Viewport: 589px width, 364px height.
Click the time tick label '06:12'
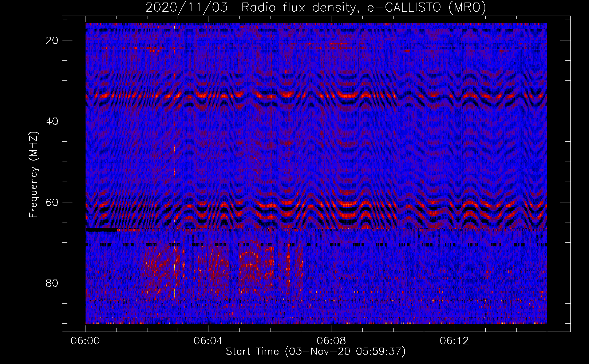click(454, 341)
